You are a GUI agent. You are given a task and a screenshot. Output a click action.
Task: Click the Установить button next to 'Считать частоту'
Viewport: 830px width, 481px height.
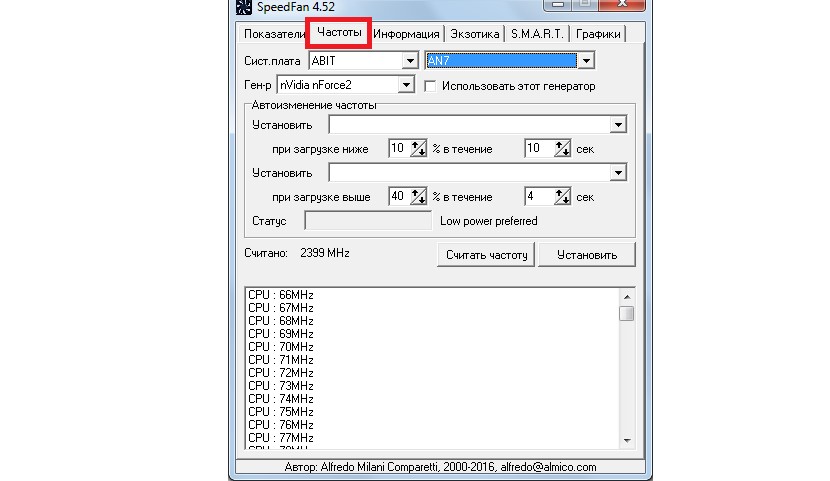click(x=587, y=255)
